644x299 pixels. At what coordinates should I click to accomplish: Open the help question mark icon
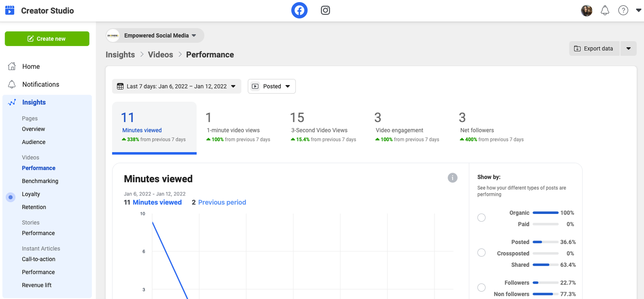point(623,10)
